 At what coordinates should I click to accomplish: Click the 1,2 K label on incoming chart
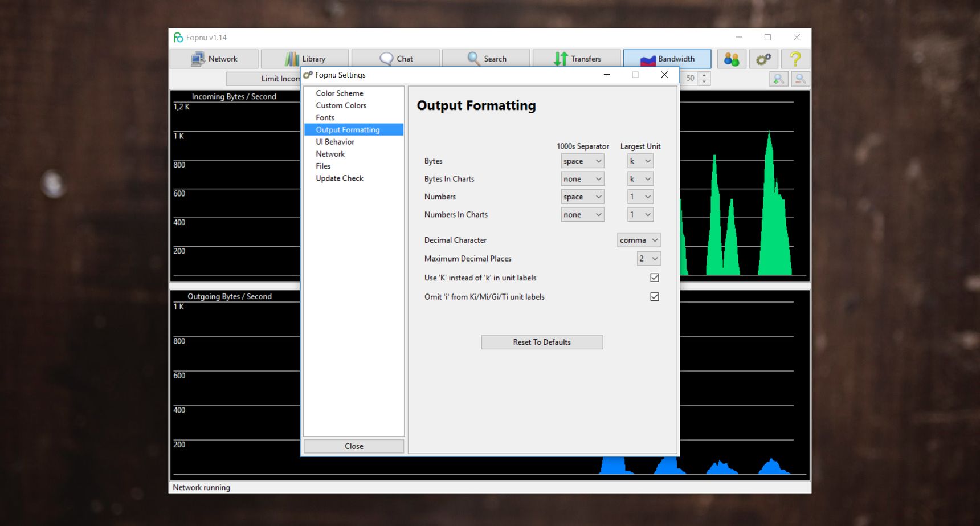point(182,107)
